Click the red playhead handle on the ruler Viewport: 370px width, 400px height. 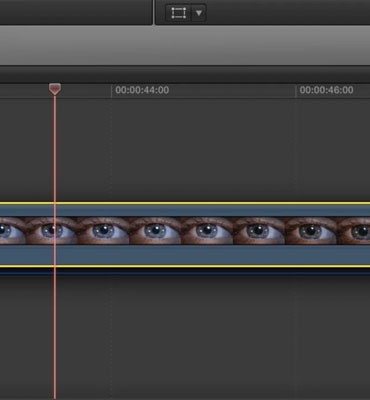[55, 89]
